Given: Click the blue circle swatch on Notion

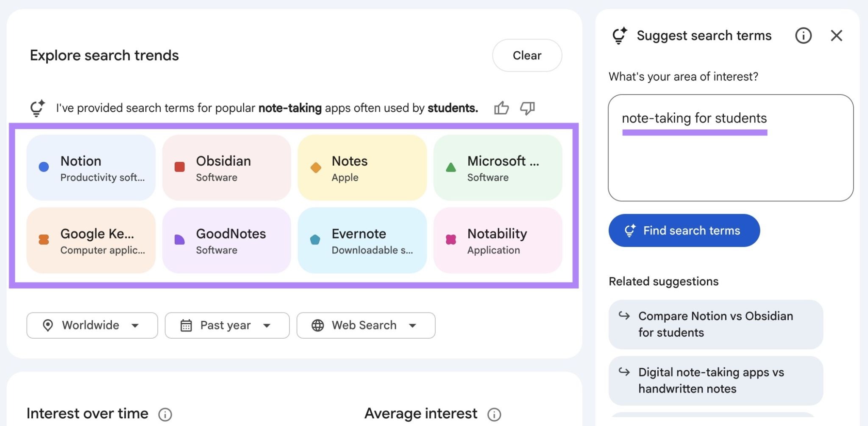Looking at the screenshot, I should coord(44,167).
